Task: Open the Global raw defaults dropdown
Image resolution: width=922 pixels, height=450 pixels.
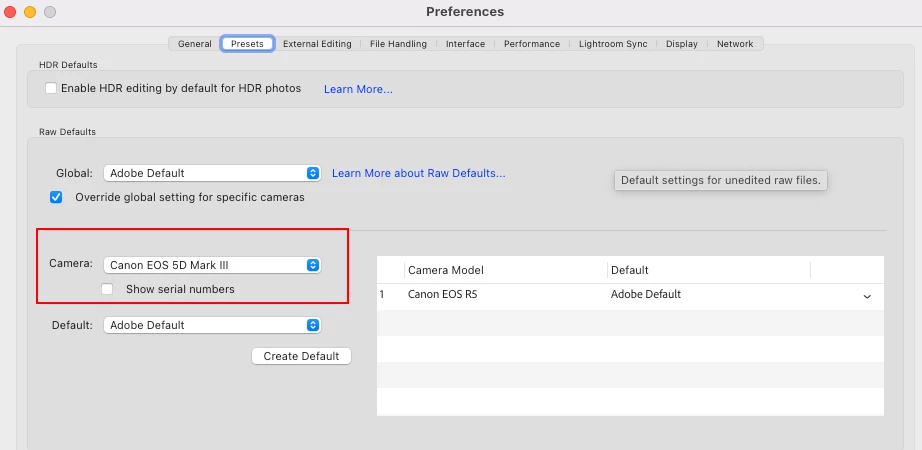Action: tap(212, 173)
